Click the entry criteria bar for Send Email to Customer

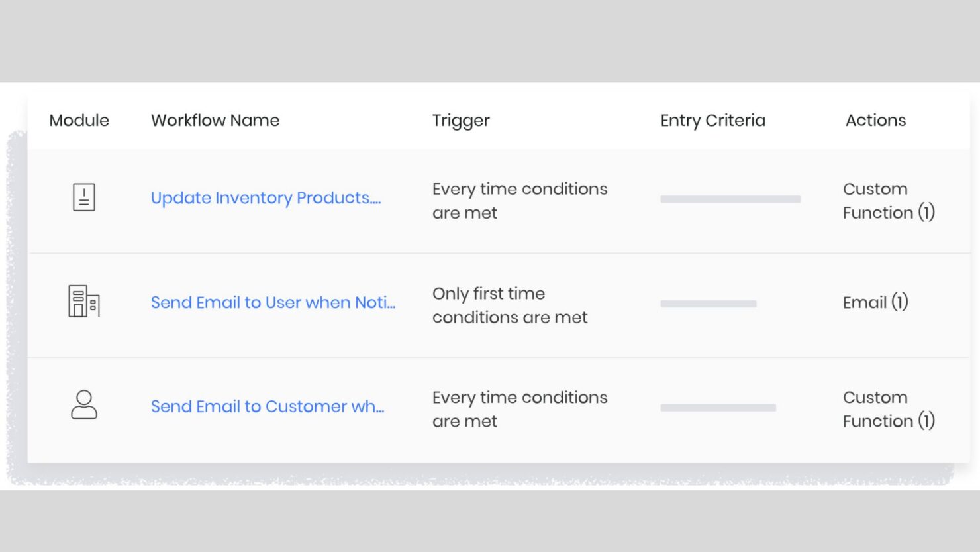tap(719, 407)
